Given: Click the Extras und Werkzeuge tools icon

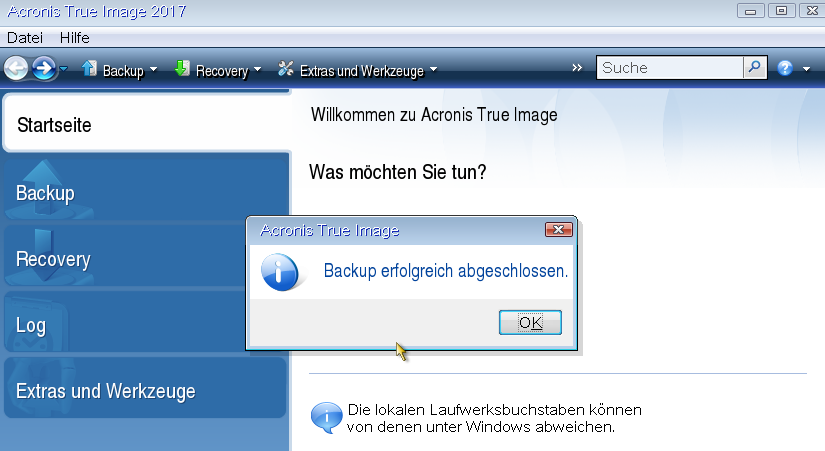Looking at the screenshot, I should (x=286, y=69).
